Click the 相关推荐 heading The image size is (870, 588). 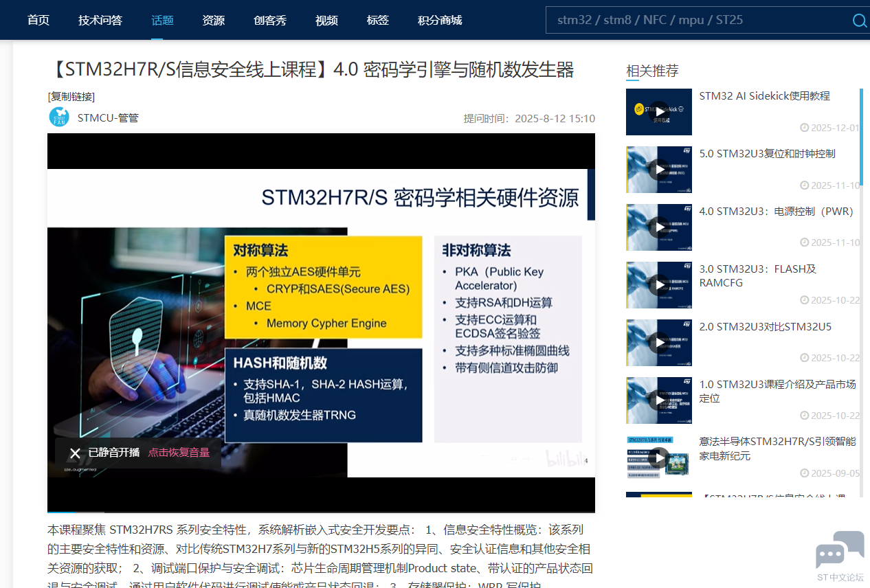click(x=652, y=71)
